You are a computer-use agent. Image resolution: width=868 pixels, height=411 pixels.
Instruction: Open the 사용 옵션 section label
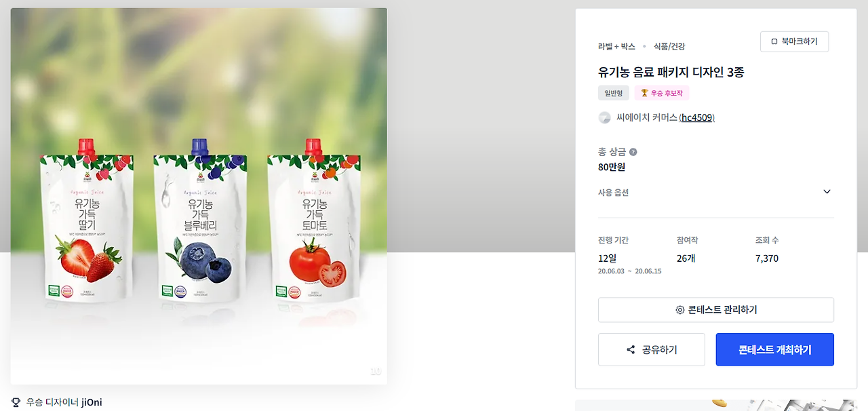(x=613, y=193)
